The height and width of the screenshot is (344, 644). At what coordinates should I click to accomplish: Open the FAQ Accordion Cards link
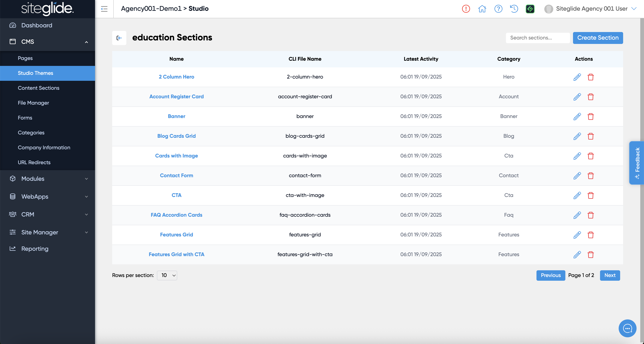[176, 215]
